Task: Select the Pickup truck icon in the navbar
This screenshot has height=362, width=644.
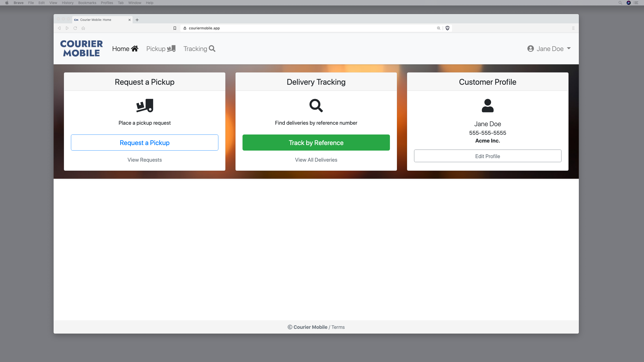Action: tap(171, 49)
